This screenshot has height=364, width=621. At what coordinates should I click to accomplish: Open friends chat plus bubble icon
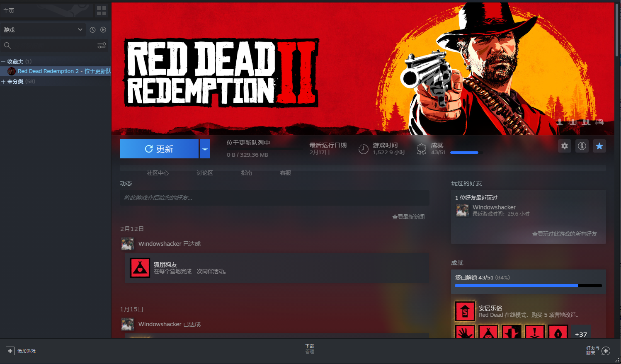coord(606,351)
